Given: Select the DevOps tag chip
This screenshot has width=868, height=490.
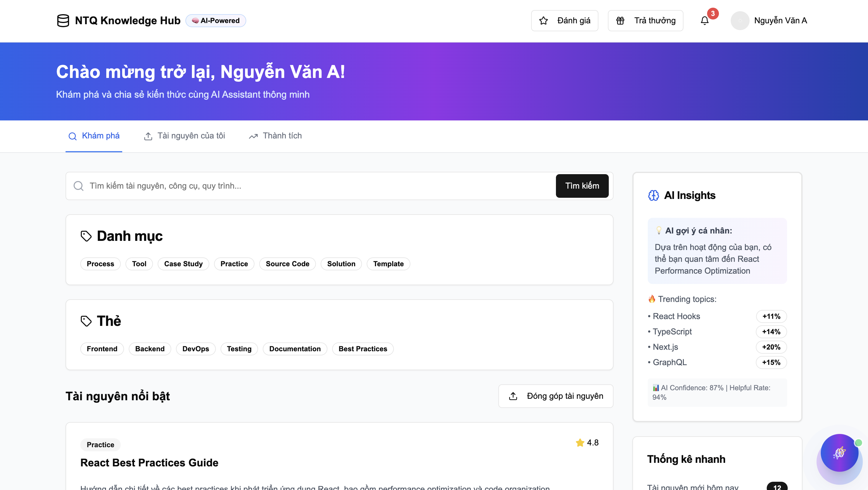Looking at the screenshot, I should 195,349.
